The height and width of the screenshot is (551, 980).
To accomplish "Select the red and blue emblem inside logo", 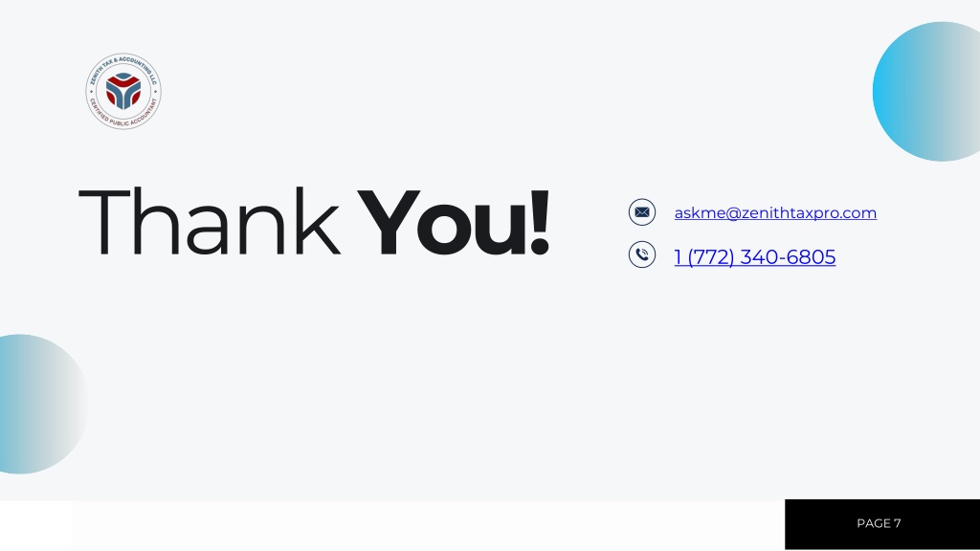I will [123, 91].
